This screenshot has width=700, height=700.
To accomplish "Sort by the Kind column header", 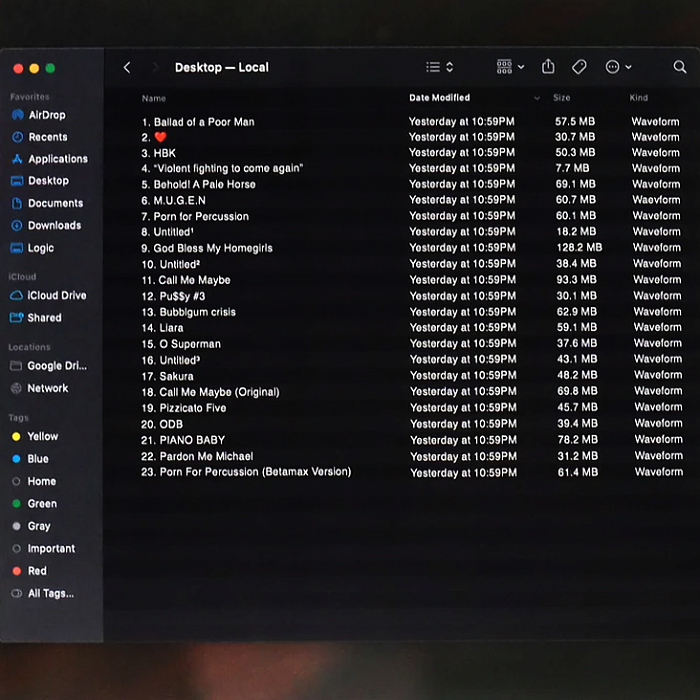I will pyautogui.click(x=638, y=98).
